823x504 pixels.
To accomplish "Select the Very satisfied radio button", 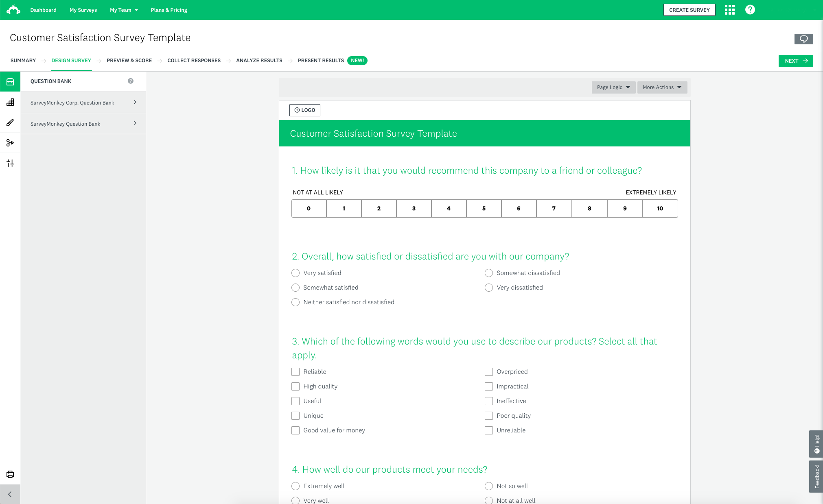I will pos(295,273).
